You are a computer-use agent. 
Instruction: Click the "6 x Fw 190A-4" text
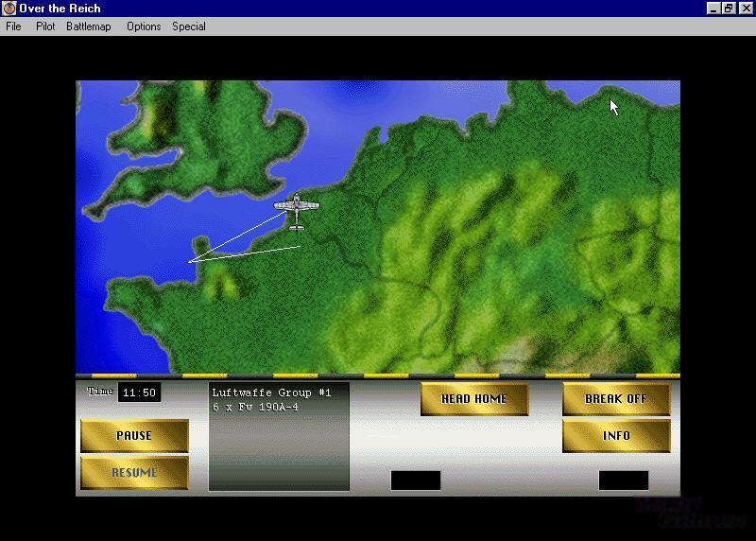pos(255,408)
